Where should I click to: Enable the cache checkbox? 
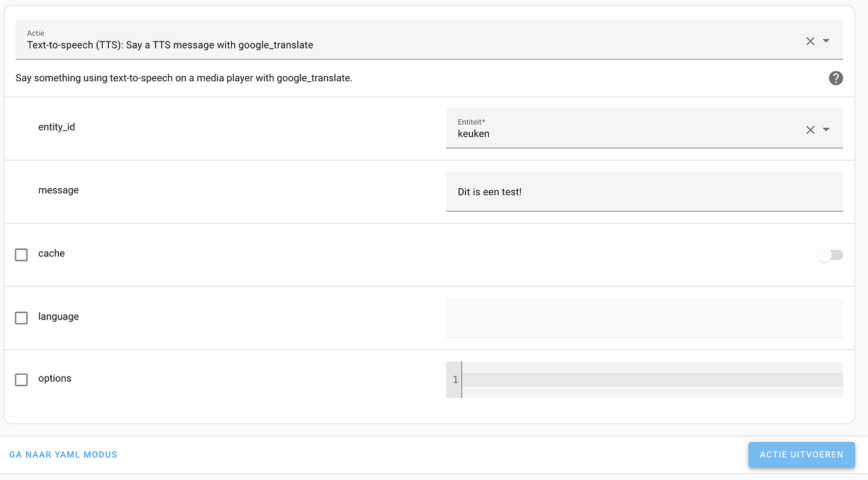pyautogui.click(x=21, y=254)
